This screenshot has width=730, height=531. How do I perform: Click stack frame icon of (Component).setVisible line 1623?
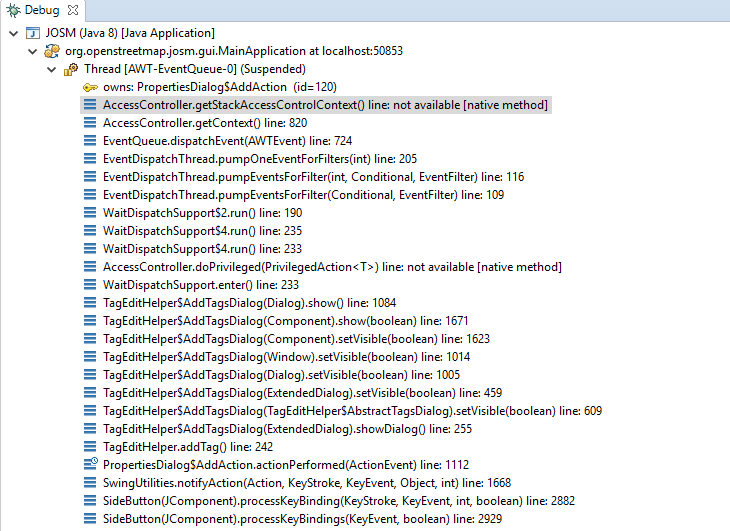(x=90, y=339)
